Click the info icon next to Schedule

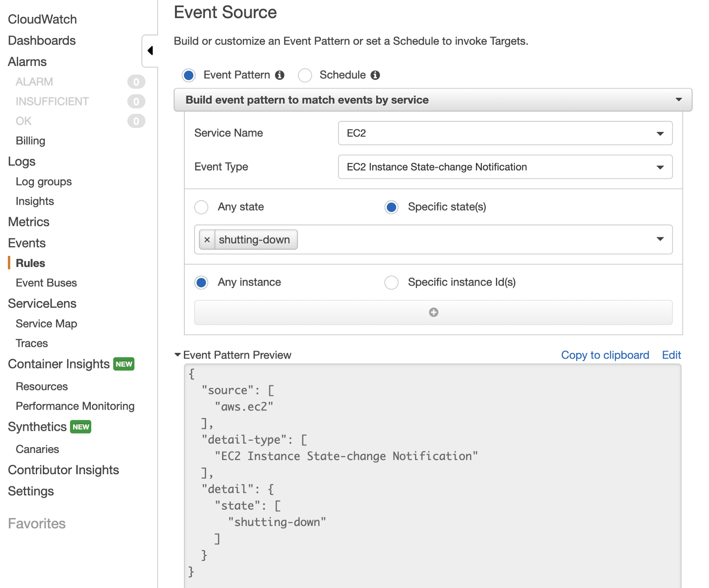pyautogui.click(x=375, y=75)
